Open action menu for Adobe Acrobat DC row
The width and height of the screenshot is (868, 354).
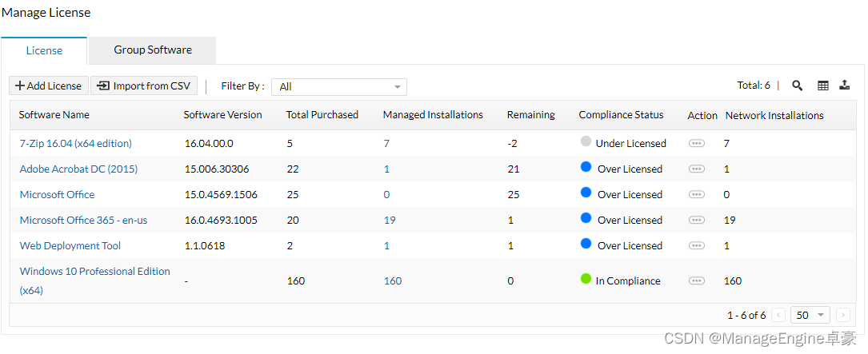point(696,169)
